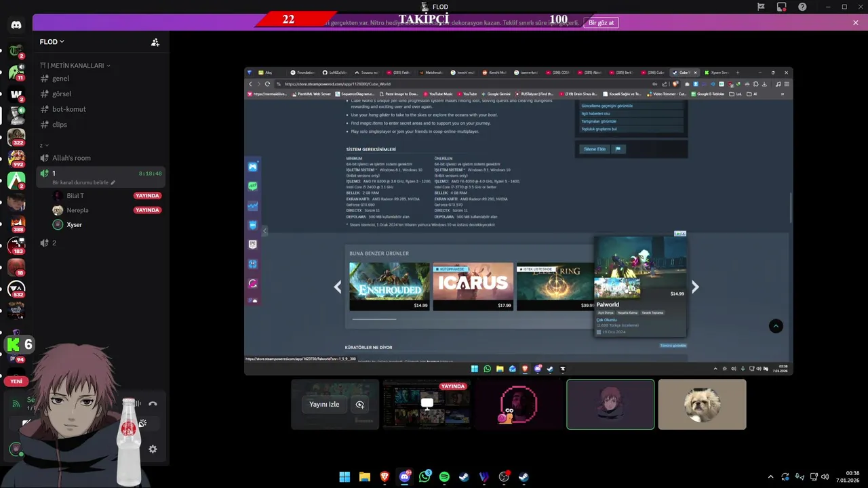This screenshot has height=488, width=868.
Task: Join voice channel 2
Action: coord(101,243)
